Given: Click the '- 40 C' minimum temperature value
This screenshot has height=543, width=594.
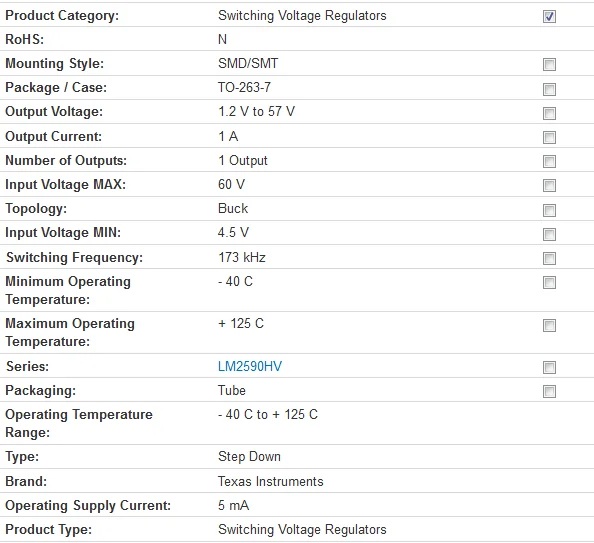Looking at the screenshot, I should coord(235,282).
